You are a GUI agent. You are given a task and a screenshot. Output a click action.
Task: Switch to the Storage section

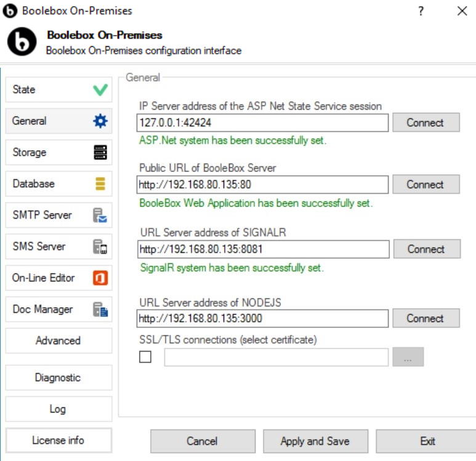pos(59,152)
